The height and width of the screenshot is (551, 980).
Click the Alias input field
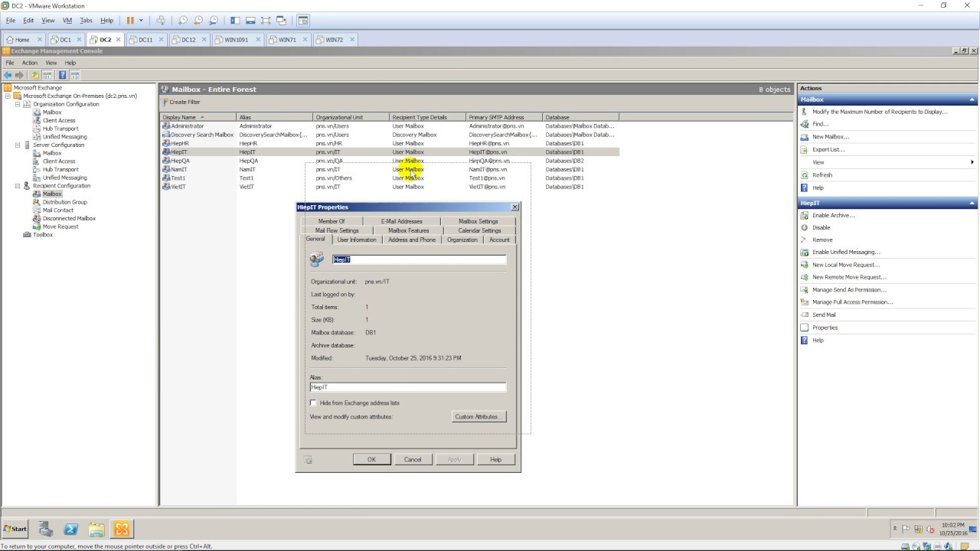pos(408,387)
